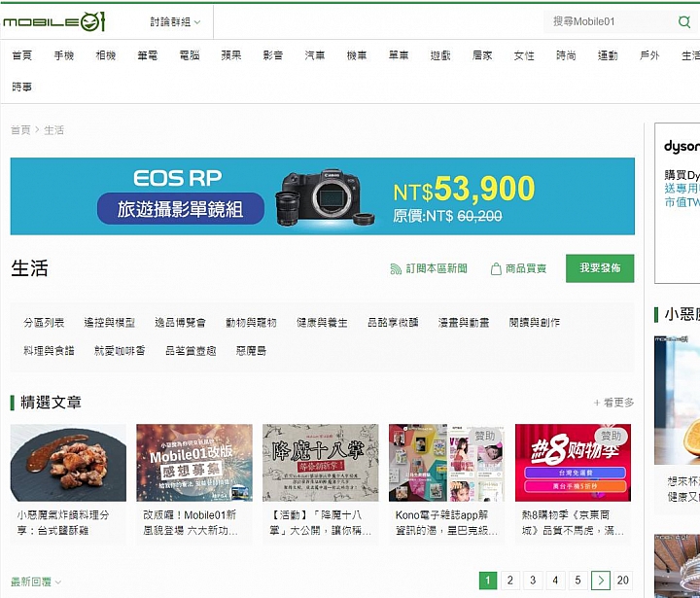Open the 筆電 nav menu item
The width and height of the screenshot is (700, 598).
pos(148,55)
